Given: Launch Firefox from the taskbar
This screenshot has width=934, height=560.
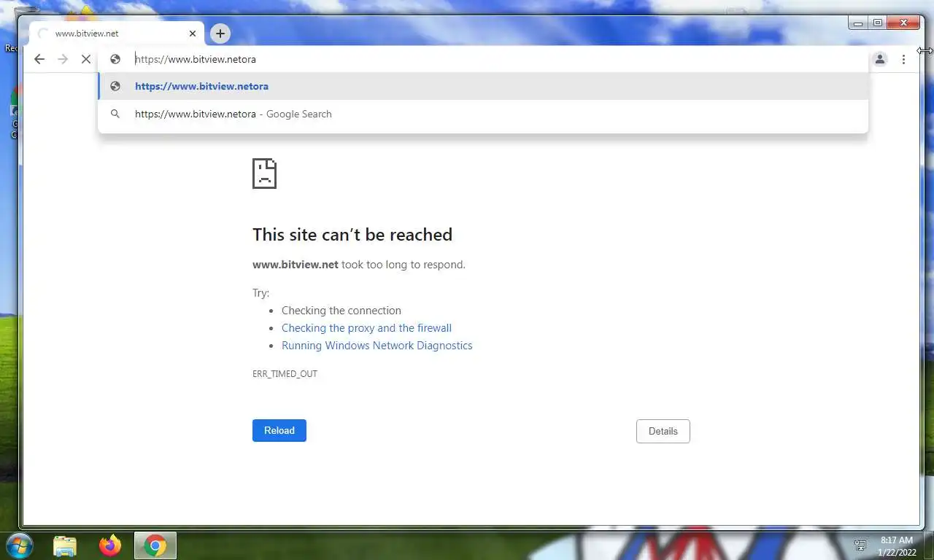Looking at the screenshot, I should [110, 545].
